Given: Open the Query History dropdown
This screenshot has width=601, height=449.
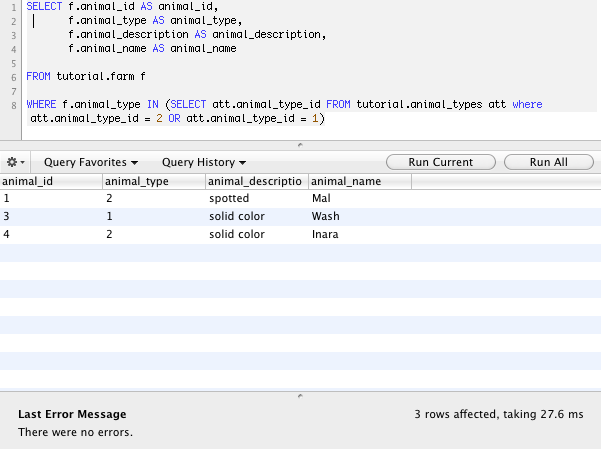Looking at the screenshot, I should click(x=204, y=163).
